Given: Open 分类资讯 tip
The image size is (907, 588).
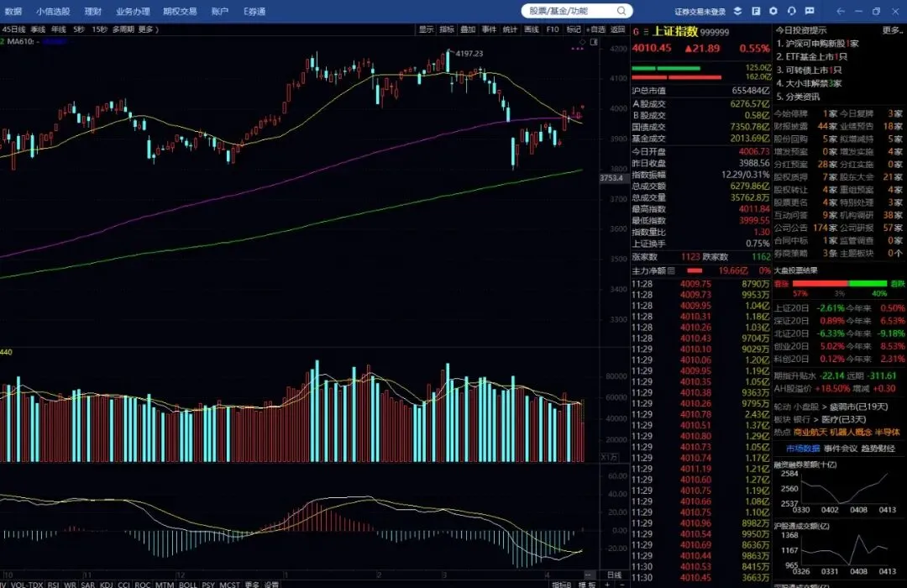Looking at the screenshot, I should [798, 97].
